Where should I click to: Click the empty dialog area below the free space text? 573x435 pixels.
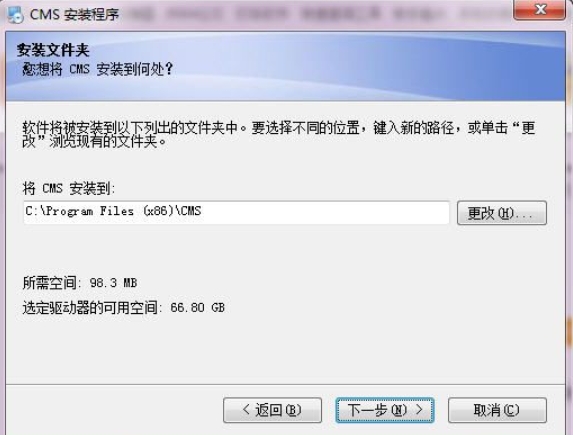[x=285, y=349]
